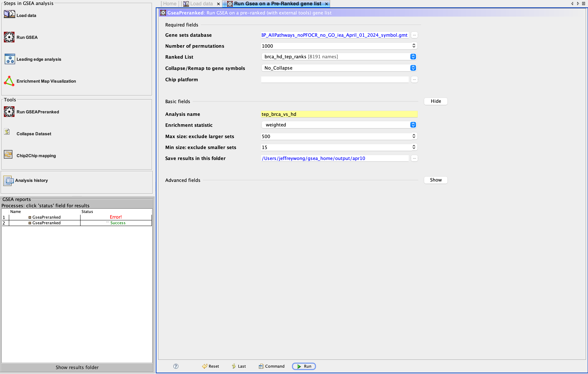The height and width of the screenshot is (374, 588).
Task: Switch to the Load data tab
Action: click(x=201, y=4)
